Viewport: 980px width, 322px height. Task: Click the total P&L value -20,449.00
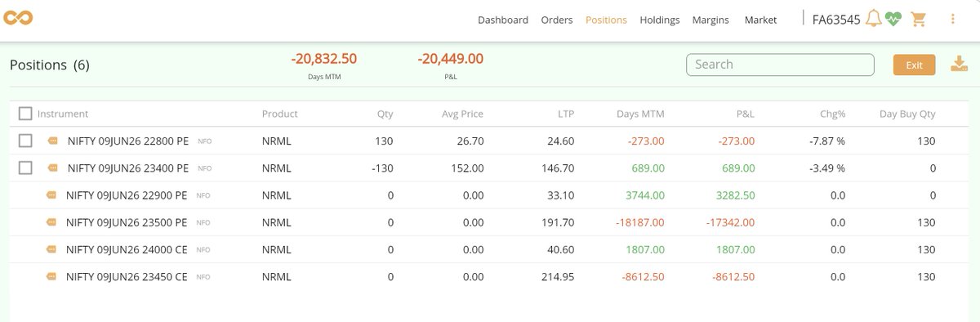point(451,59)
